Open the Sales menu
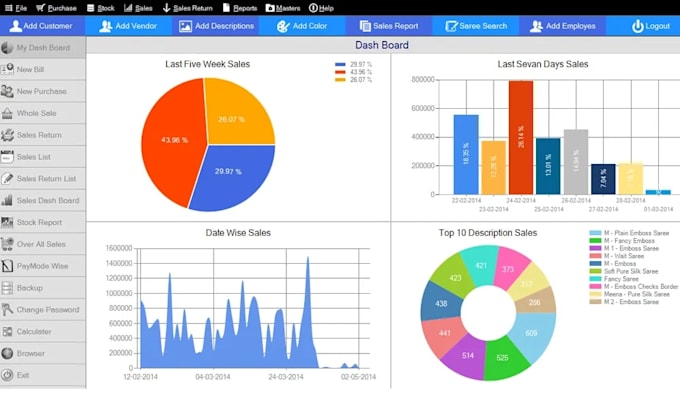This screenshot has height=393, width=680. click(x=138, y=8)
